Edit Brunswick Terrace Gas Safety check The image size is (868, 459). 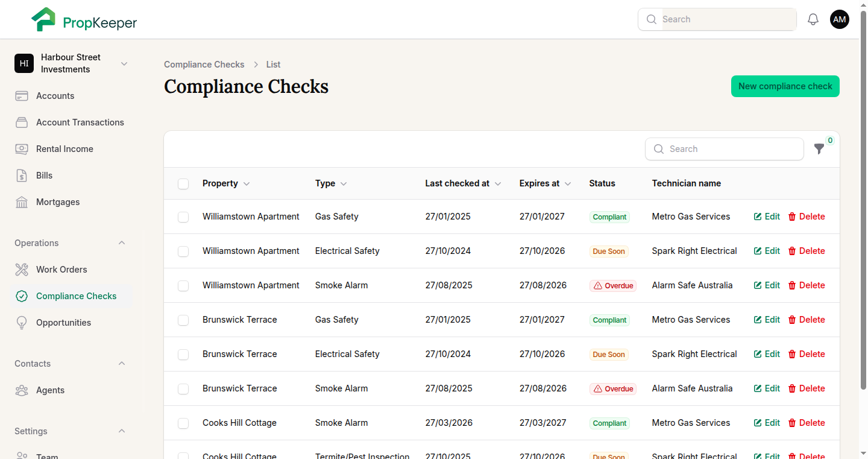point(767,320)
